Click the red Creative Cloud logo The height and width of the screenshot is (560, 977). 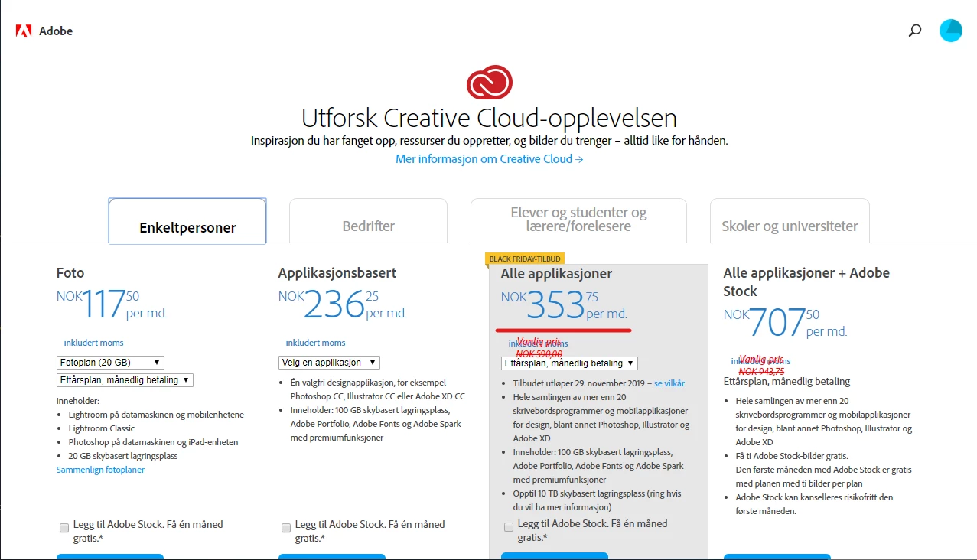click(489, 83)
